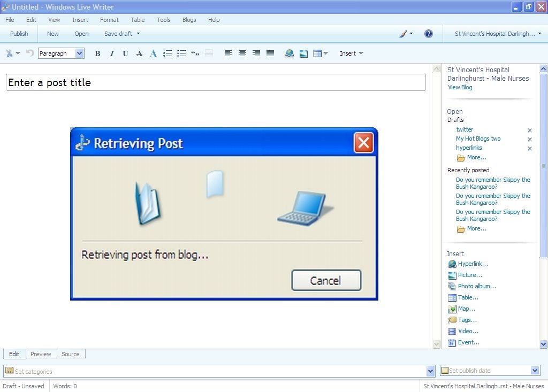This screenshot has height=392, width=548.
Task: Toggle Bold formatting
Action: click(97, 53)
